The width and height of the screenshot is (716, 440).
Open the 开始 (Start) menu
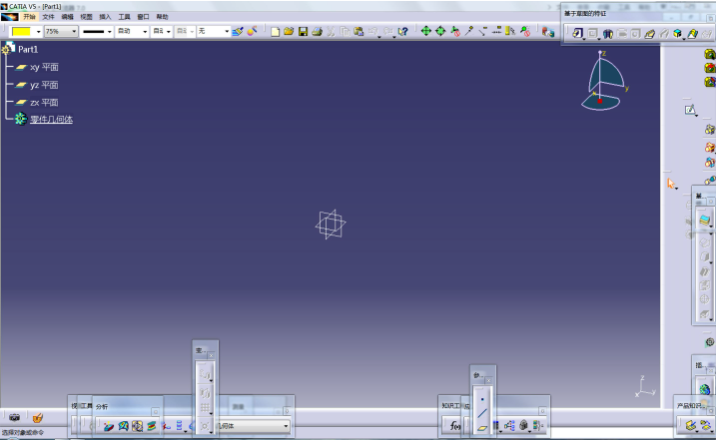pyautogui.click(x=29, y=17)
